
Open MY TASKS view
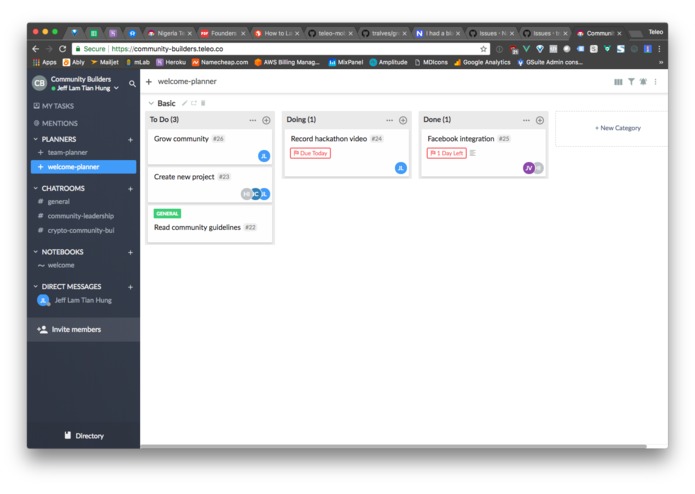pos(54,106)
